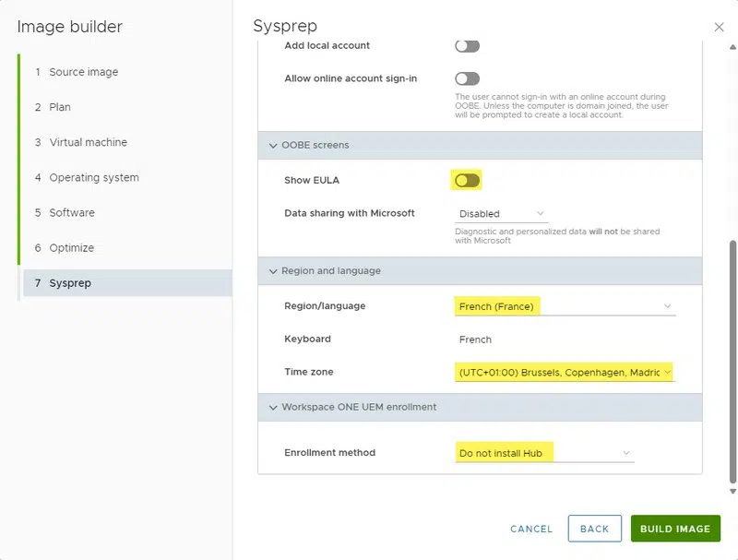Close the Sysprep dialog with X
Screen dimensions: 738x560
pyautogui.click(x=720, y=28)
